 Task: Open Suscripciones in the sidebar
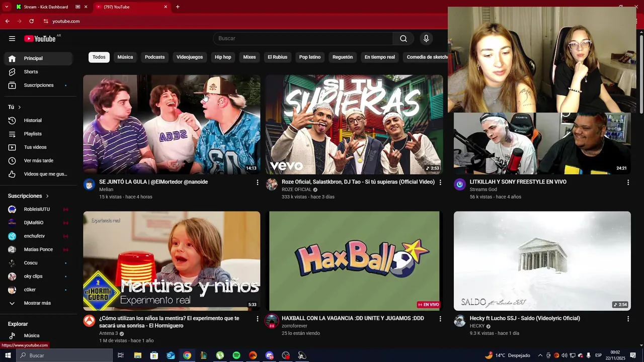point(38,85)
